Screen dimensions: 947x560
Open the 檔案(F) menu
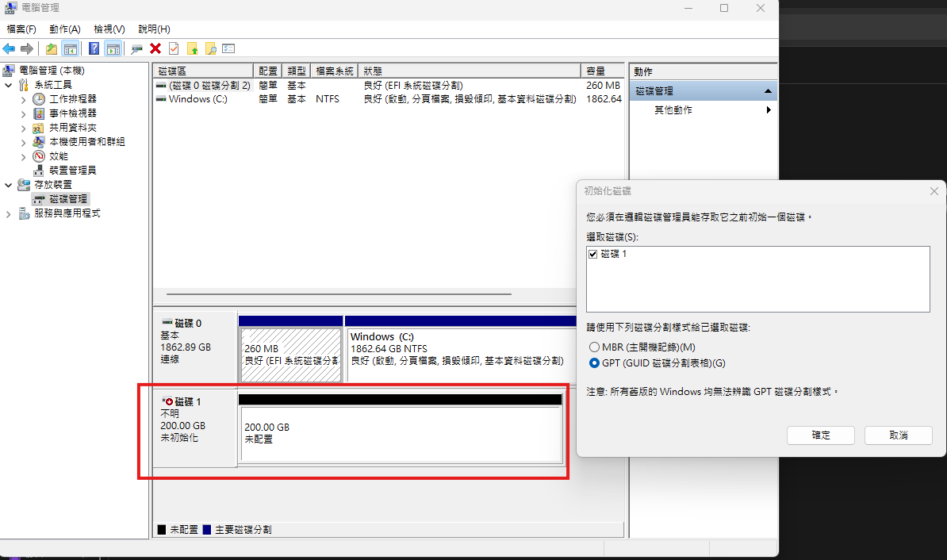[x=21, y=29]
